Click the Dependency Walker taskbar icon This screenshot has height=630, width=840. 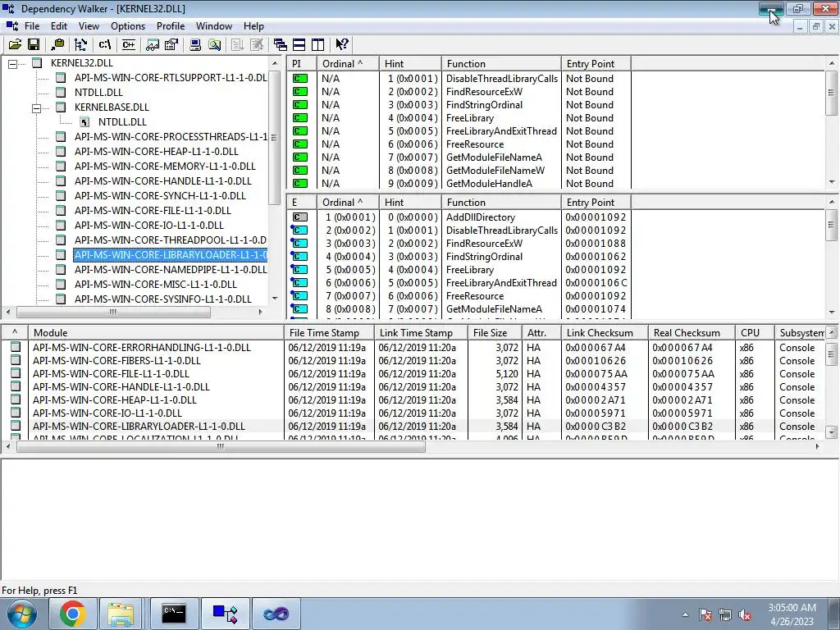[x=225, y=614]
